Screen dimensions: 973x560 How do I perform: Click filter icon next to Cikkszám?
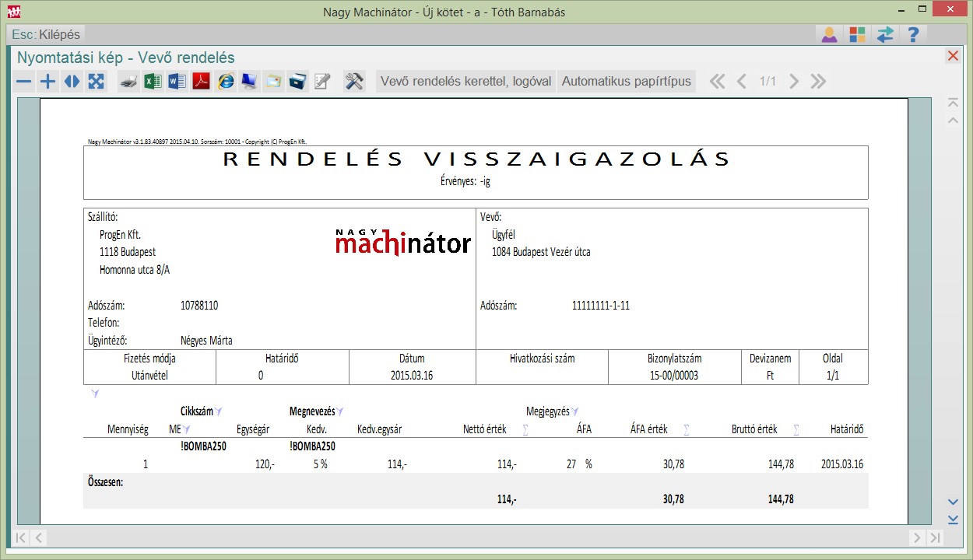219,411
